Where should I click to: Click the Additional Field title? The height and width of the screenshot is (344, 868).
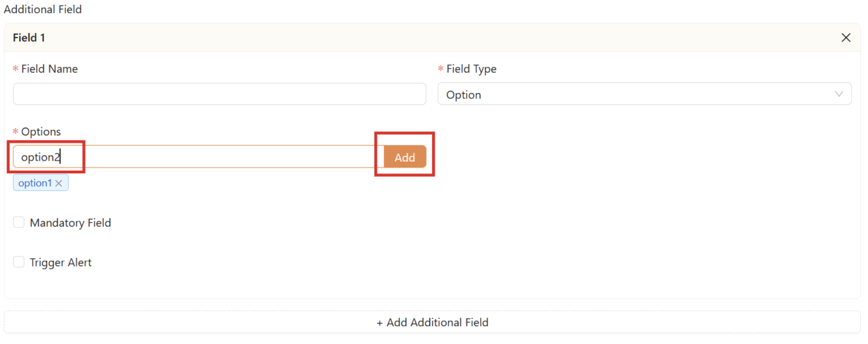[x=43, y=9]
